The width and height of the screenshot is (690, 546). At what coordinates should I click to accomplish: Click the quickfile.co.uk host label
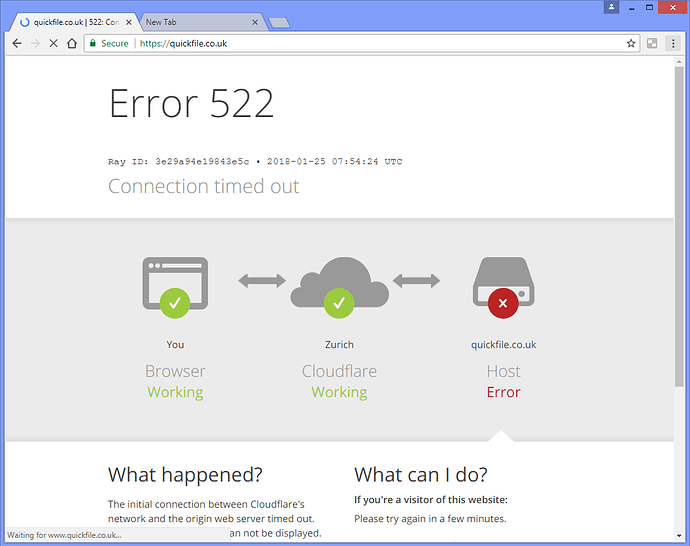tap(503, 344)
